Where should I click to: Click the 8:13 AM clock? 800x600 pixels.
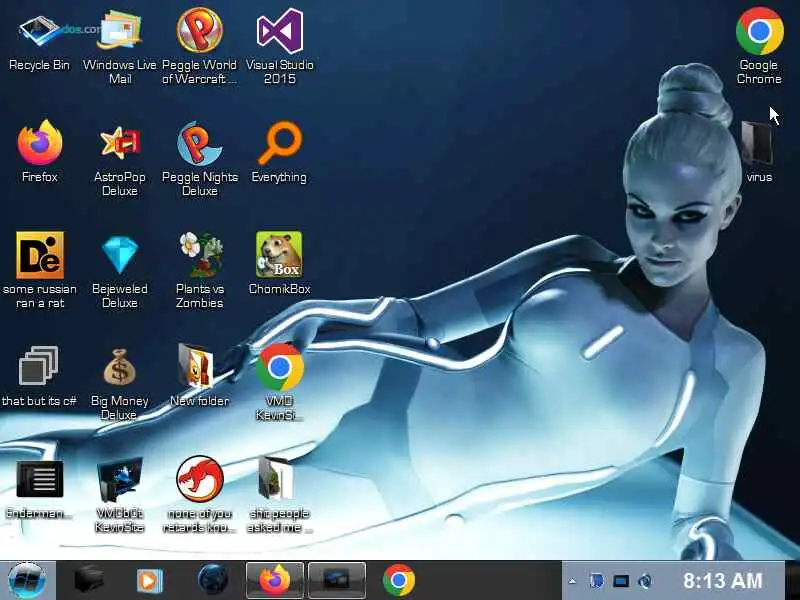pos(722,581)
